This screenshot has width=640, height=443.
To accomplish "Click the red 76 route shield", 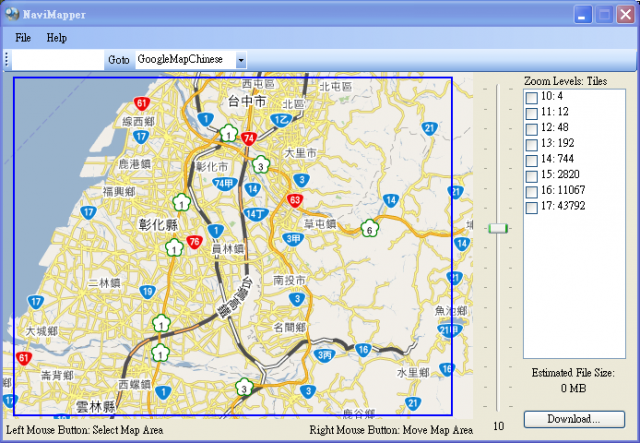I will [x=194, y=242].
